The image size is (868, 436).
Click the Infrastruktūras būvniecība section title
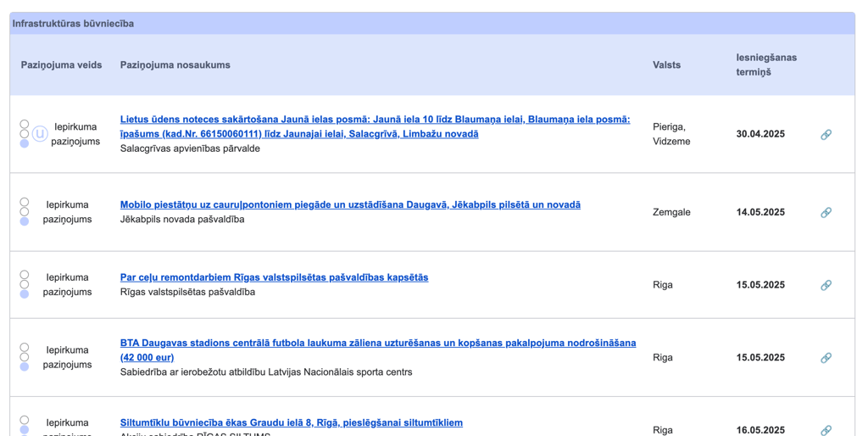(x=73, y=24)
